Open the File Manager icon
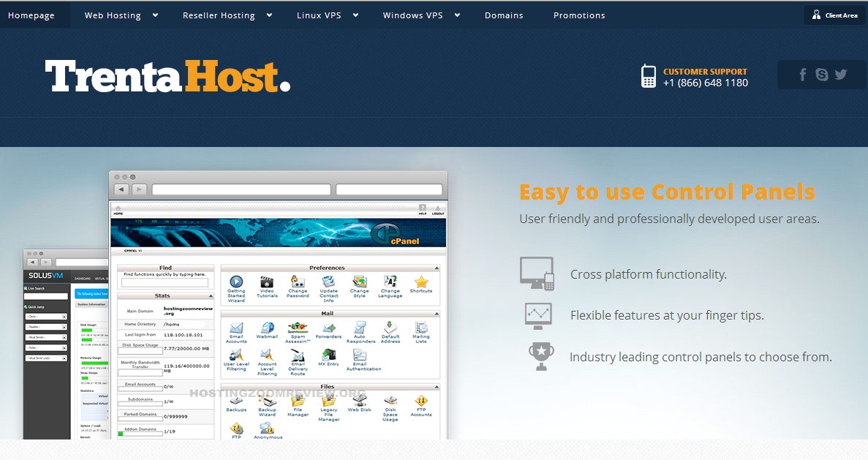The image size is (868, 460). click(x=298, y=401)
